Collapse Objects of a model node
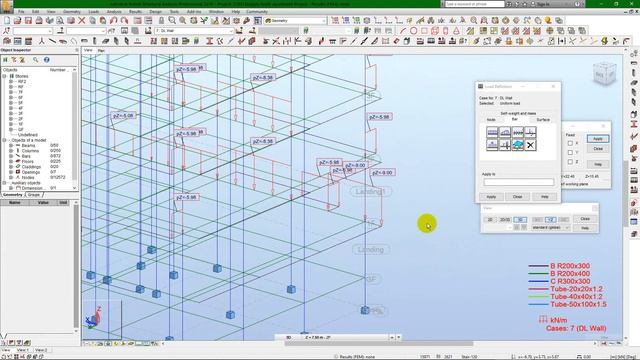 pyautogui.click(x=5, y=140)
